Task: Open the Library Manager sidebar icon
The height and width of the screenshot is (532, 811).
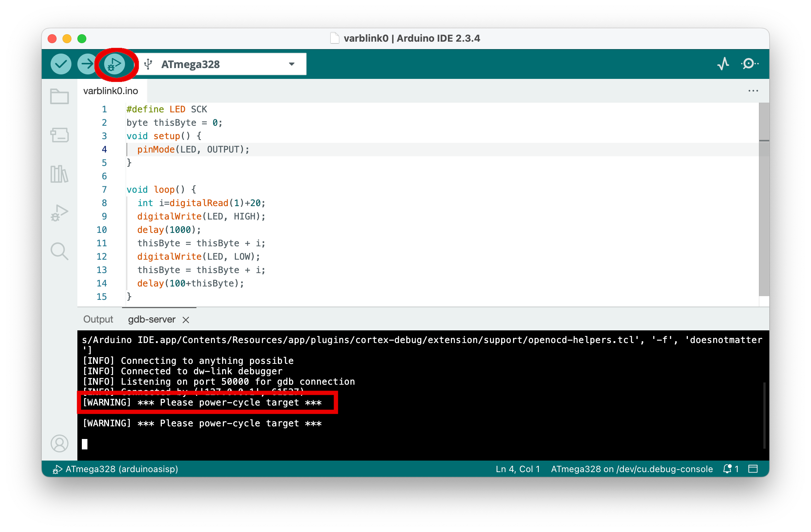Action: click(60, 174)
